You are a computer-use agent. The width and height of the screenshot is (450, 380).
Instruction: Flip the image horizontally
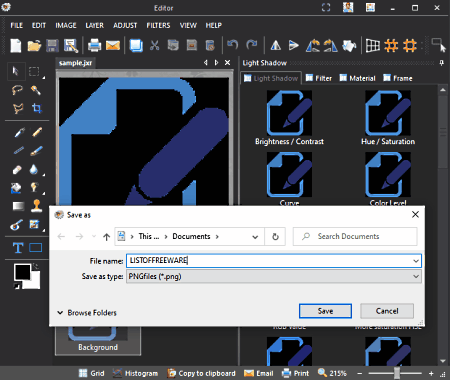click(x=276, y=45)
